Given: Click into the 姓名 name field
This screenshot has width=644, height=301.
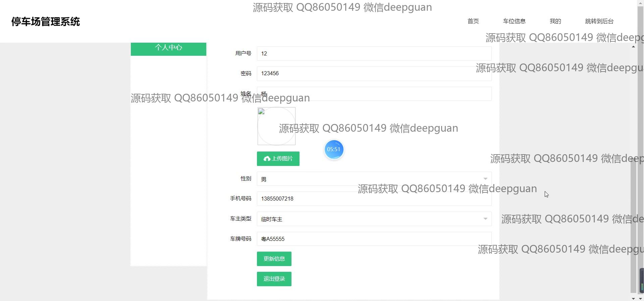Looking at the screenshot, I should (x=374, y=94).
